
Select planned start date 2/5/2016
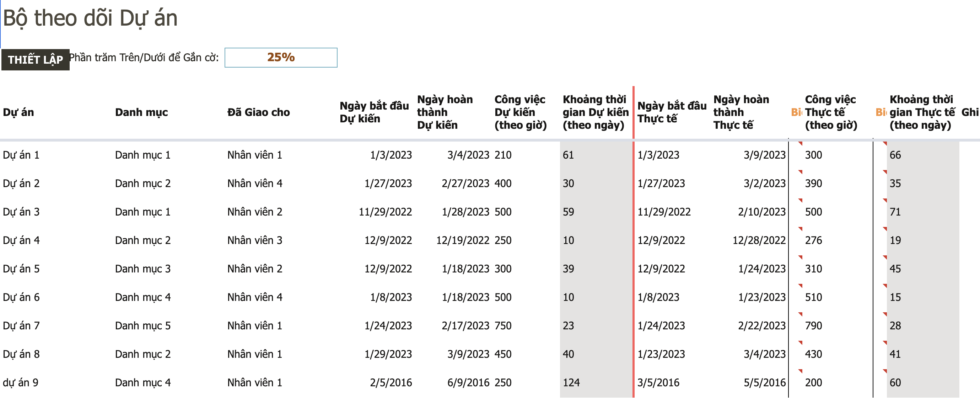[391, 382]
